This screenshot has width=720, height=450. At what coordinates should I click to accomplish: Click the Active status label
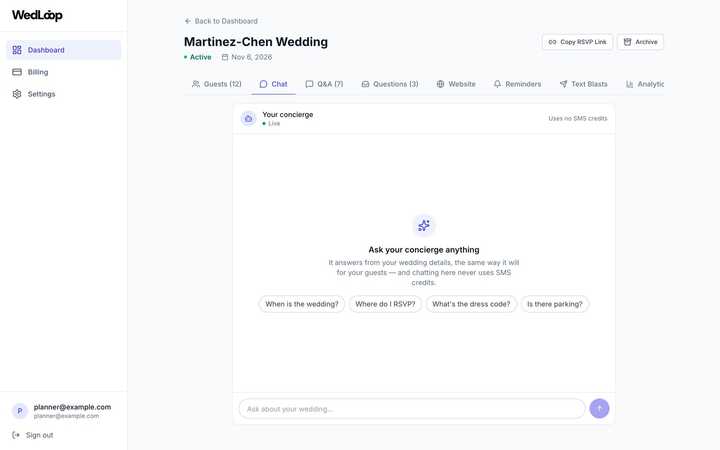click(x=201, y=57)
